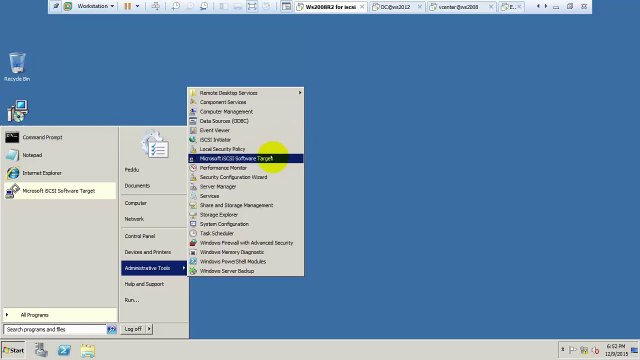Launch Component Services
Image resolution: width=640 pixels, height=360 pixels.
[x=245, y=102]
